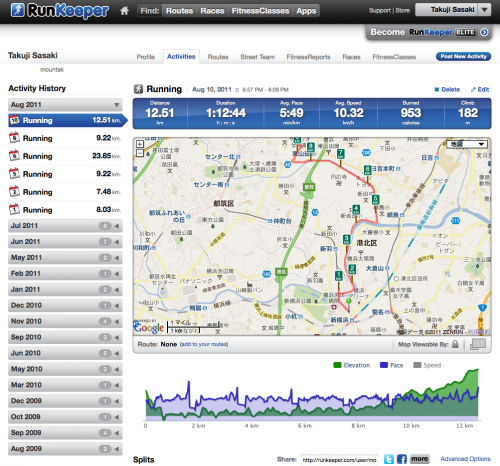Image resolution: width=500 pixels, height=466 pixels.
Task: Click the map zoom out minus button
Action: point(140,153)
